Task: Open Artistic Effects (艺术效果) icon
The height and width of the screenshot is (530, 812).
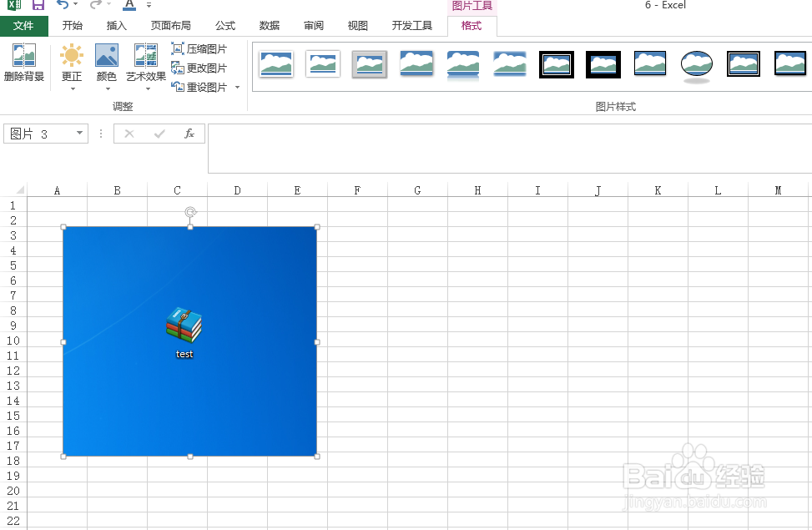Action: click(146, 55)
